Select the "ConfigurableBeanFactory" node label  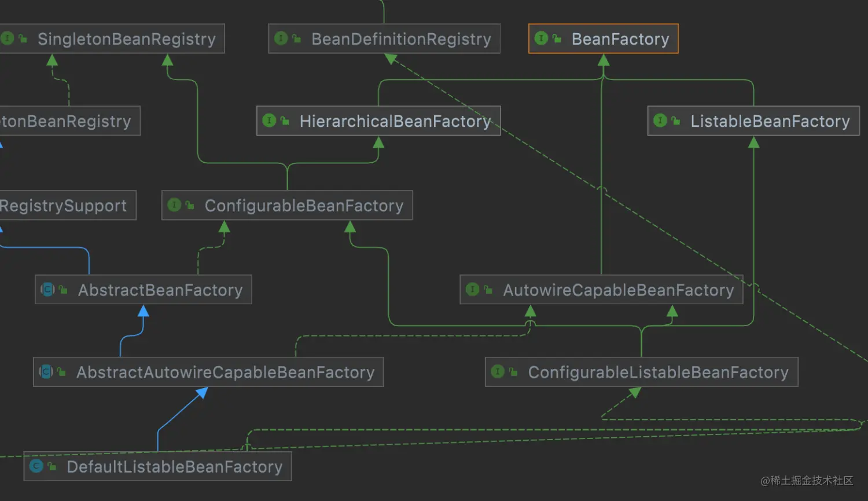(x=304, y=206)
